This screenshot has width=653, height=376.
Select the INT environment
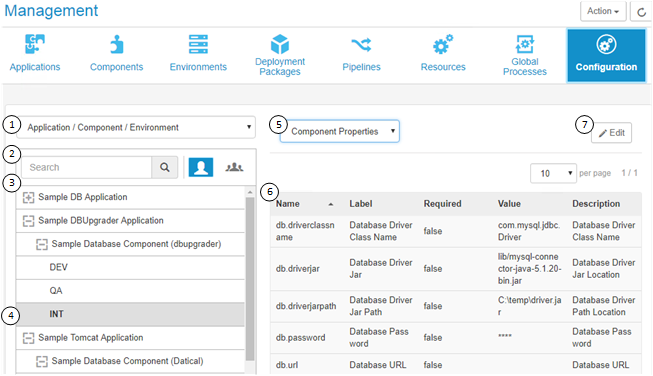click(130, 314)
